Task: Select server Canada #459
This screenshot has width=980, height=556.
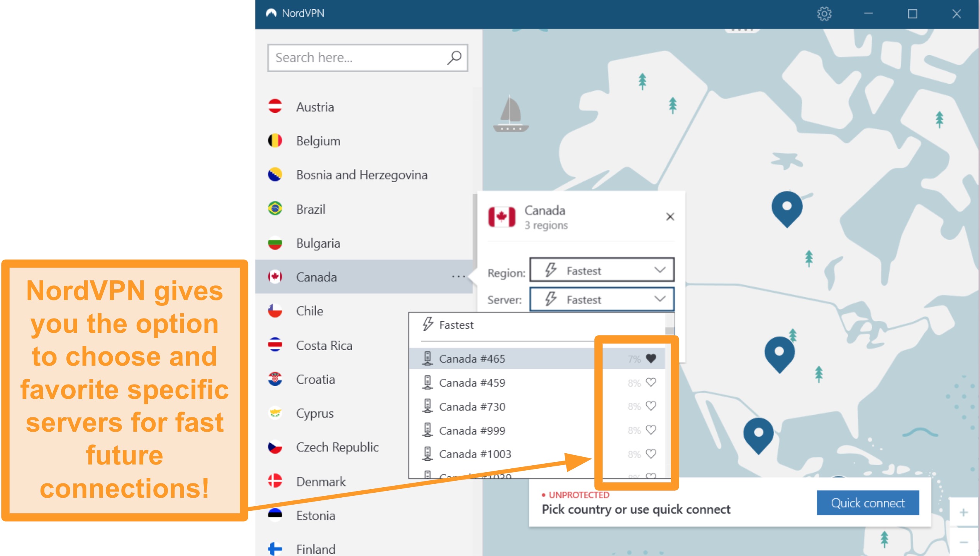Action: point(537,383)
